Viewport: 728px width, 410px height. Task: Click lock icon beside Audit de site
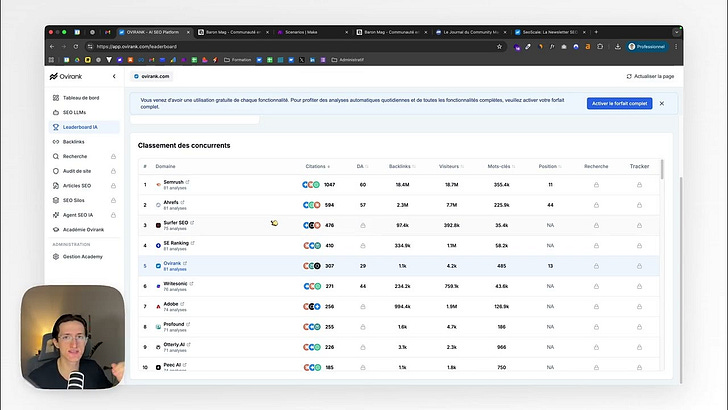tap(113, 171)
